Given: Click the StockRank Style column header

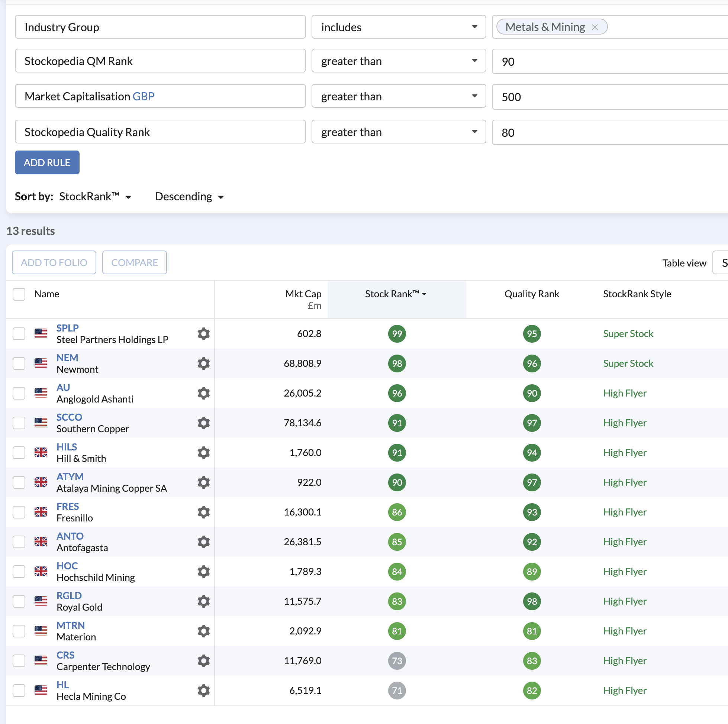Looking at the screenshot, I should pyautogui.click(x=637, y=294).
